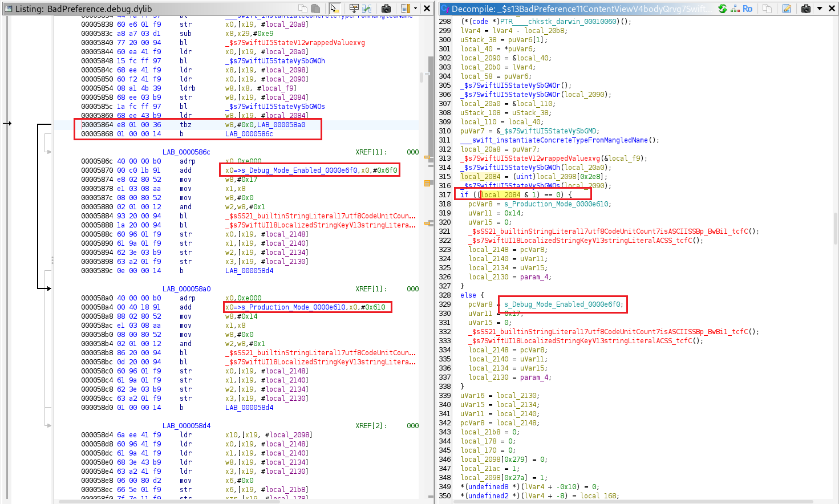
Task: Toggle mouse hover mode in Listing toolbar
Action: click(334, 9)
